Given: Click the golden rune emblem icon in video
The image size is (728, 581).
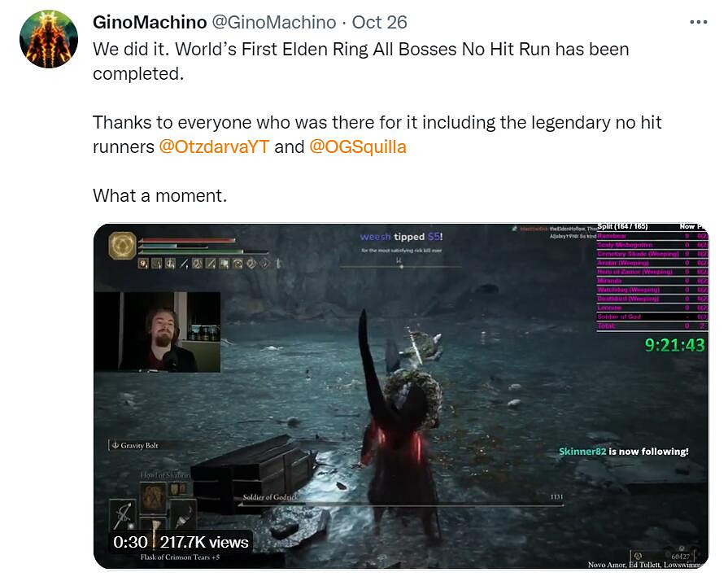Looking at the screenshot, I should pos(122,245).
